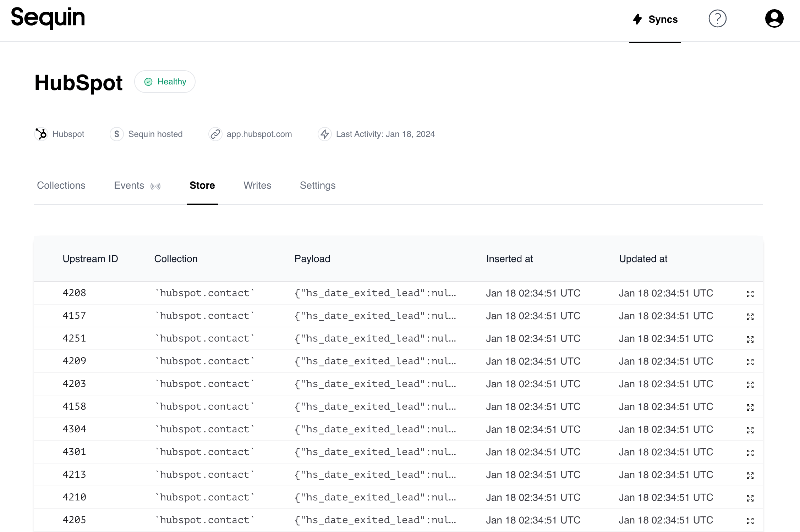800x532 pixels.
Task: Click Updated at timestamp in row 4205
Action: pyautogui.click(x=666, y=520)
